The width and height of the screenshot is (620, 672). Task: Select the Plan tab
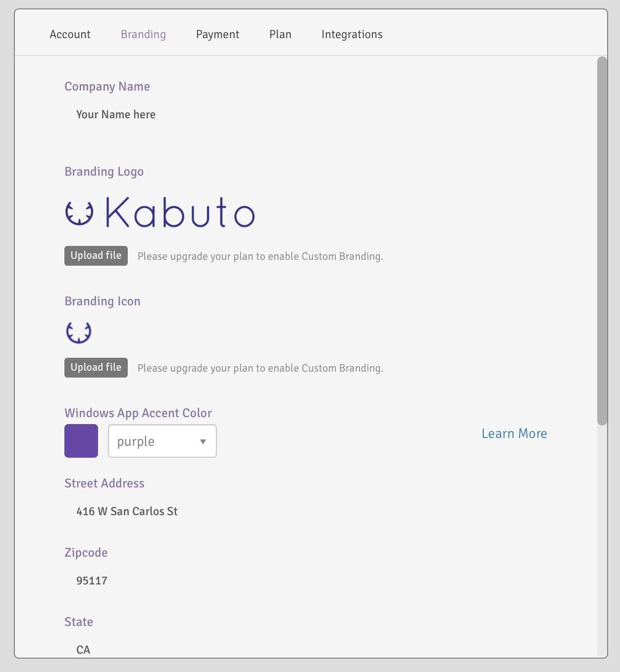280,34
